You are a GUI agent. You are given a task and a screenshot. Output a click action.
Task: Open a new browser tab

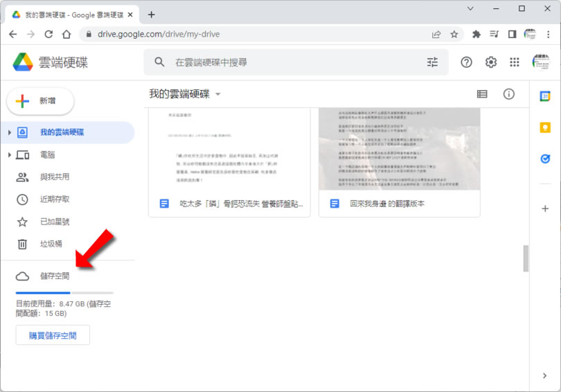click(x=152, y=15)
